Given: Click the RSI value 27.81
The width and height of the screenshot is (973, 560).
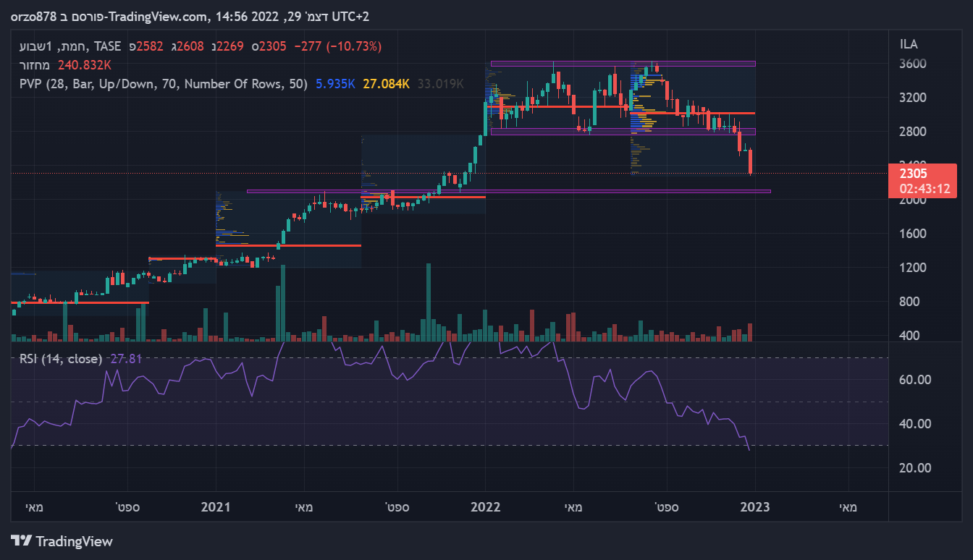Looking at the screenshot, I should [x=125, y=359].
